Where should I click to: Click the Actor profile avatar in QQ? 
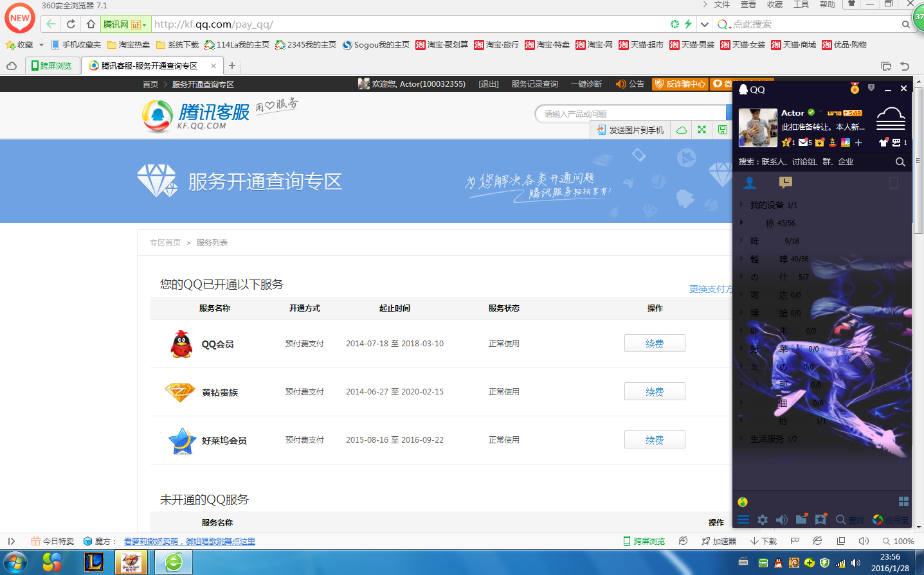[758, 127]
